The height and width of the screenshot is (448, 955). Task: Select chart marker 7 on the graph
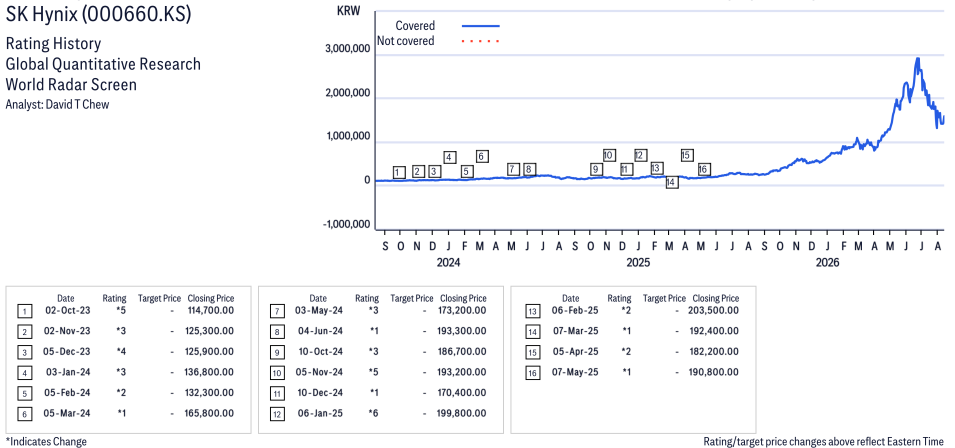point(513,169)
